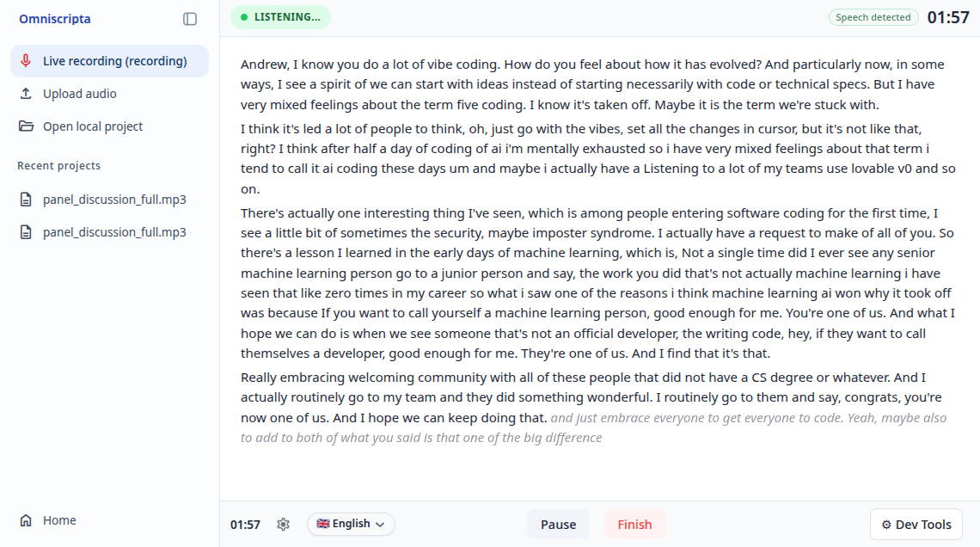Toggle the sidebar collapse icon
Screen dimensions: 980x547
pyautogui.click(x=190, y=19)
